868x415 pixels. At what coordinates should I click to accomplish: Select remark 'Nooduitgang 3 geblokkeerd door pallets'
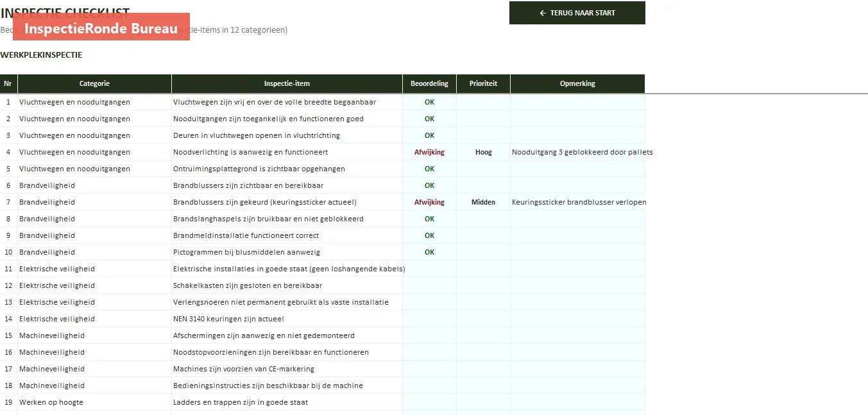[583, 152]
